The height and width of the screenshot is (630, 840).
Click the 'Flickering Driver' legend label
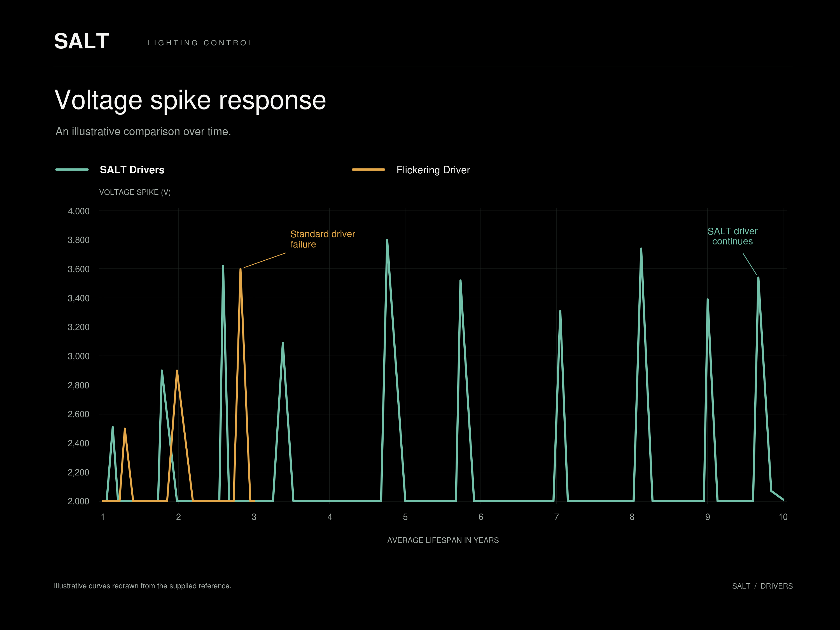tap(433, 170)
